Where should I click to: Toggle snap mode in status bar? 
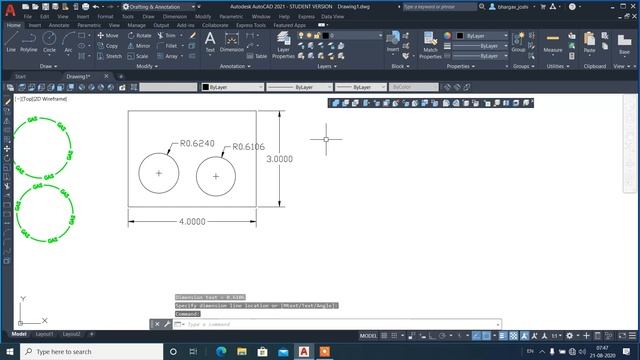point(394,336)
